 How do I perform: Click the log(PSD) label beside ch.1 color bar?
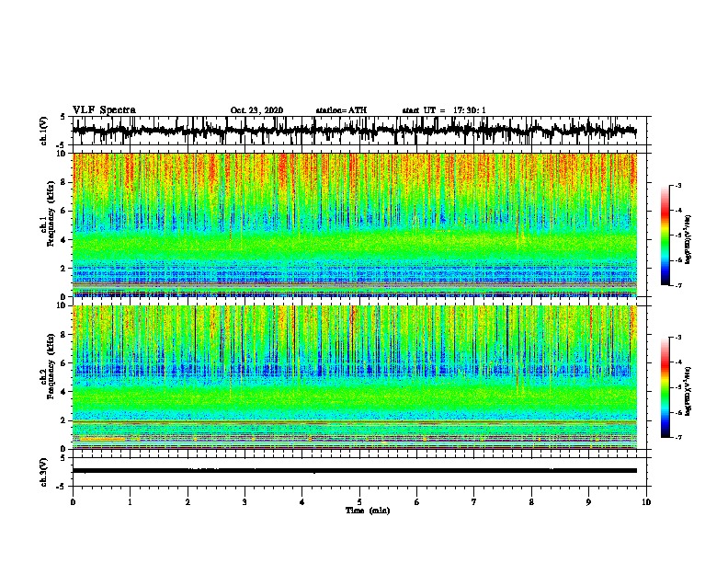tap(688, 239)
